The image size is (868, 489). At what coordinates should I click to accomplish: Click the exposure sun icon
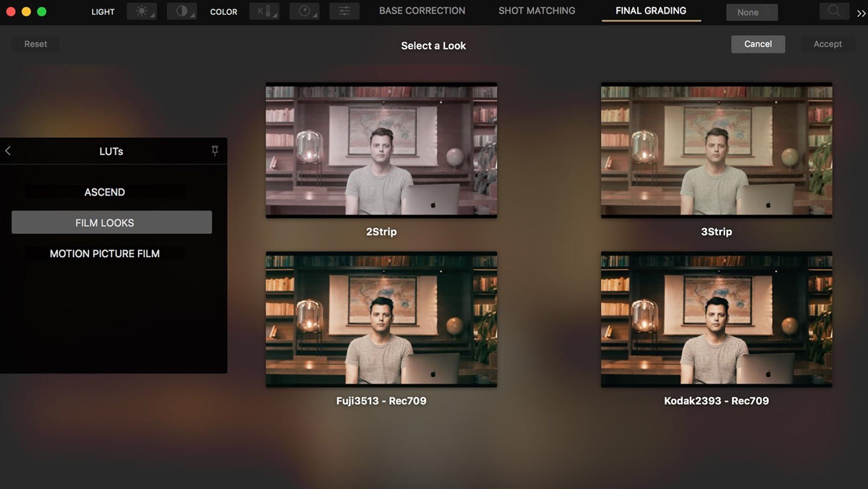(x=142, y=11)
